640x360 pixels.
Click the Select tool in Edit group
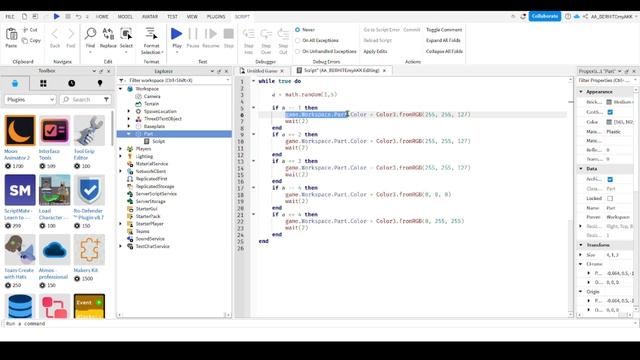[x=126, y=34]
